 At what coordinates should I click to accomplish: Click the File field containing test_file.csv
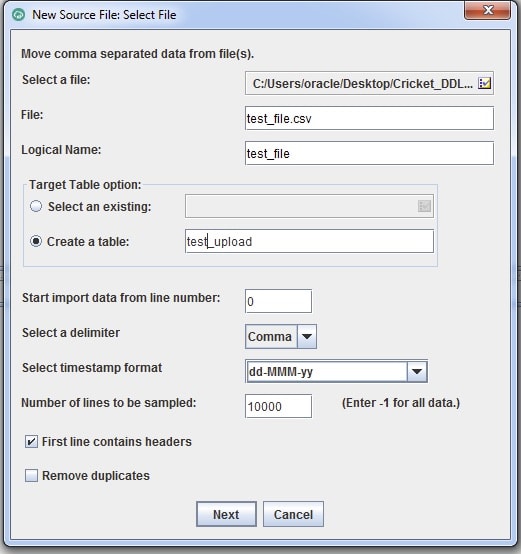click(369, 118)
